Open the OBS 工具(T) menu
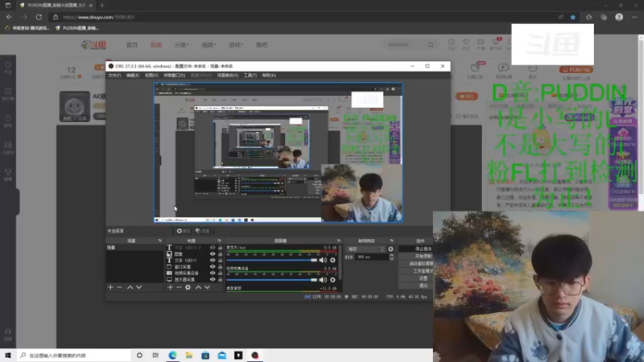This screenshot has width=644, height=362. (x=250, y=76)
